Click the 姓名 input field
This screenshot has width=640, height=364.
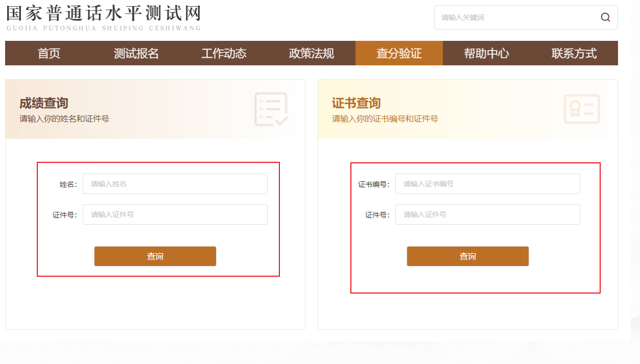click(x=175, y=184)
